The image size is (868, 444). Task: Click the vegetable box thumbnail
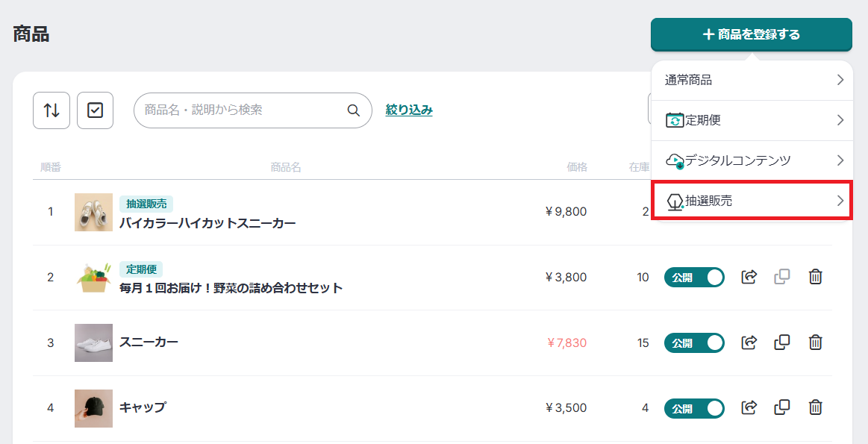coord(93,278)
